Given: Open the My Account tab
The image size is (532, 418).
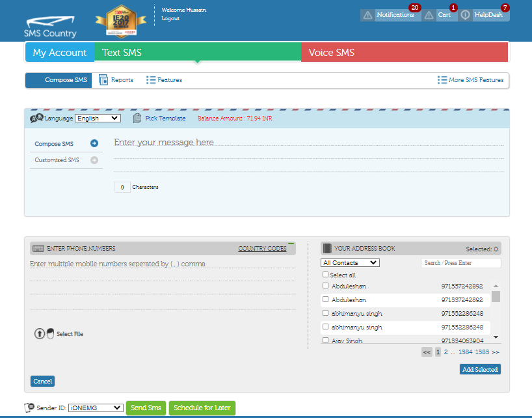Looking at the screenshot, I should [x=60, y=53].
